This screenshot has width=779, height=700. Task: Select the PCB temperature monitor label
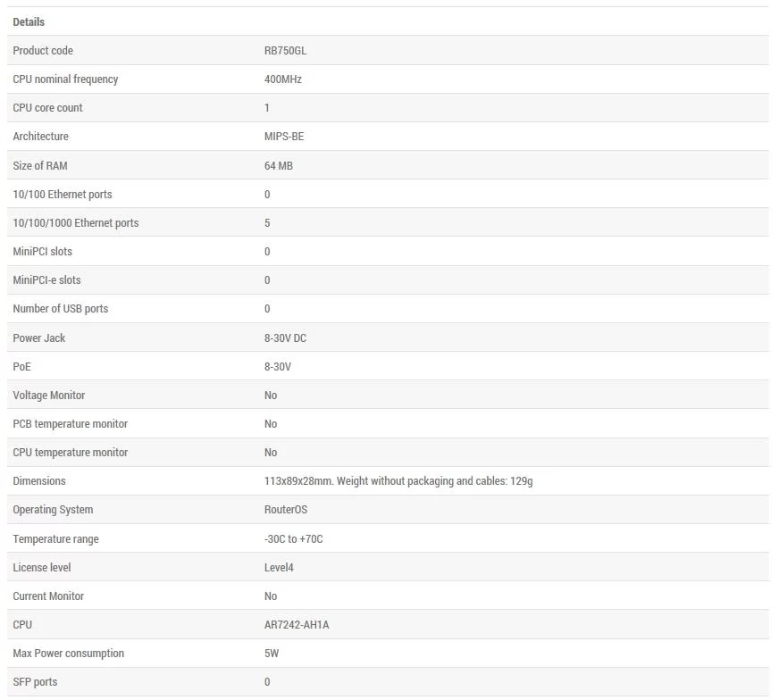(x=70, y=424)
